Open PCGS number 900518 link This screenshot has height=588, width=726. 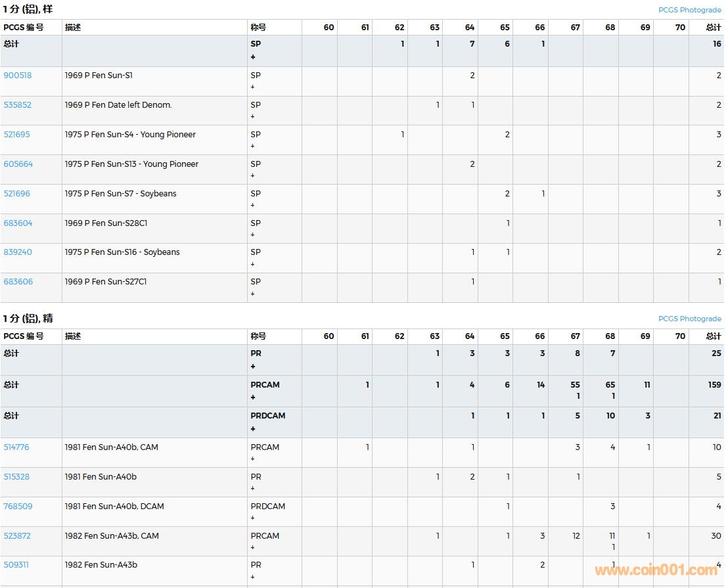click(18, 76)
